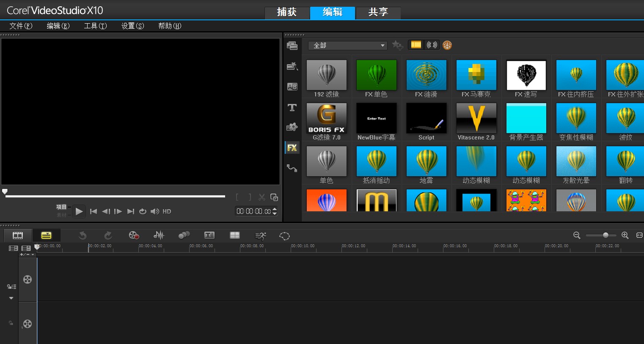Open the Sound Mixer icon

point(159,235)
